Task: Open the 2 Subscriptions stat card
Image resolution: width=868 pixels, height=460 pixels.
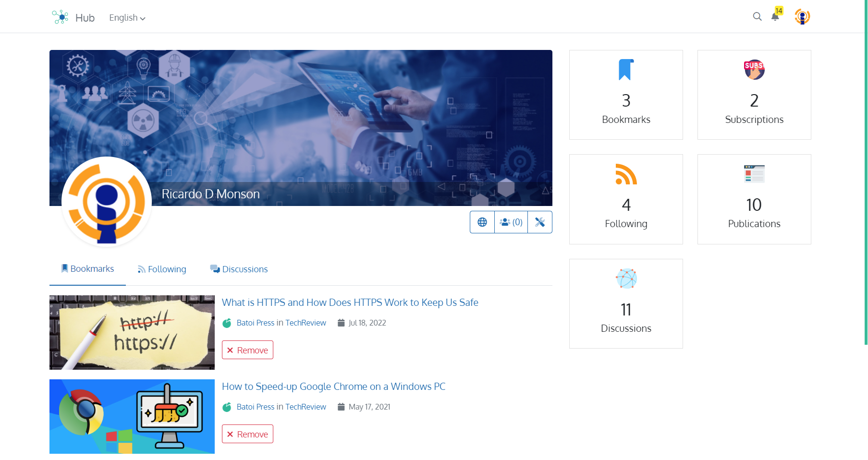Action: (x=754, y=95)
